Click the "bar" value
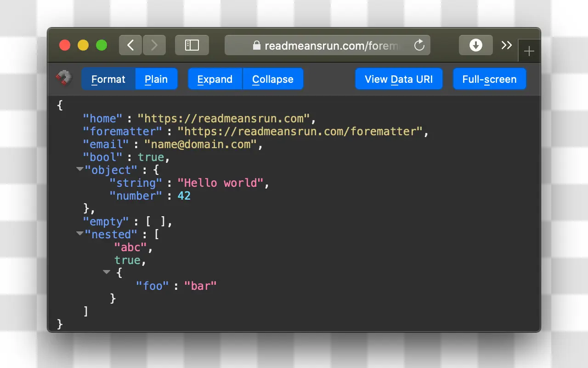The image size is (588, 368). pos(200,286)
